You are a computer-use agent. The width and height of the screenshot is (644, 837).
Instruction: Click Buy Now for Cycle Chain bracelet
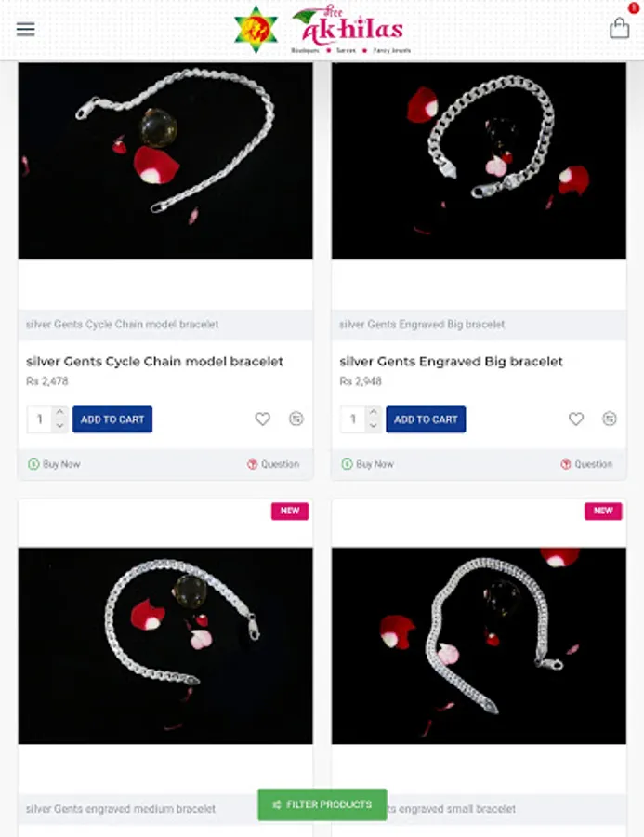[55, 464]
